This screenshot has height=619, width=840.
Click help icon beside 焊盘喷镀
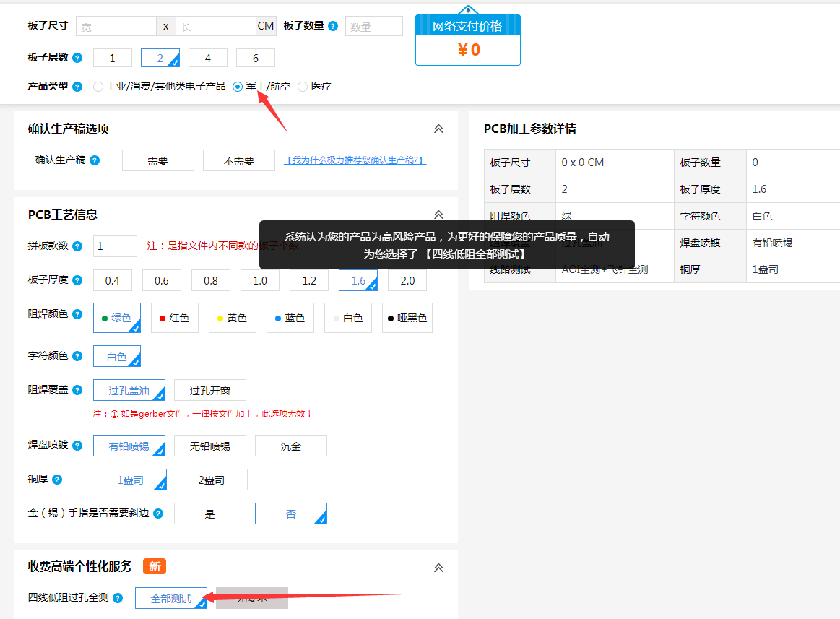[77, 446]
